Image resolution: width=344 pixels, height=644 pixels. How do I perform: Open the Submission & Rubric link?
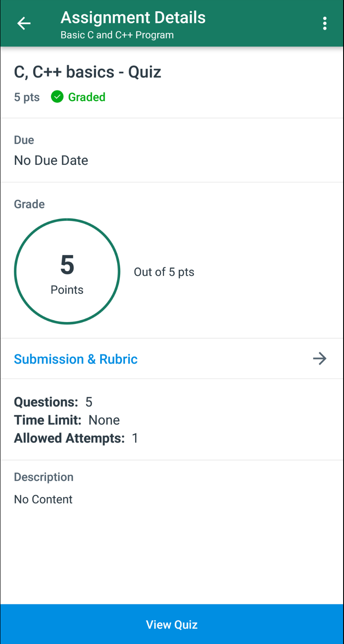[x=76, y=359]
